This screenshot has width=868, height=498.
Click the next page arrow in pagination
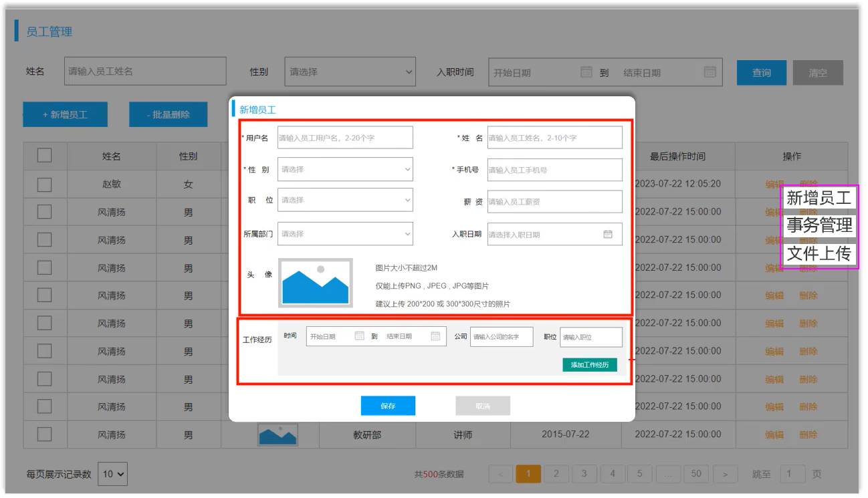click(x=725, y=475)
